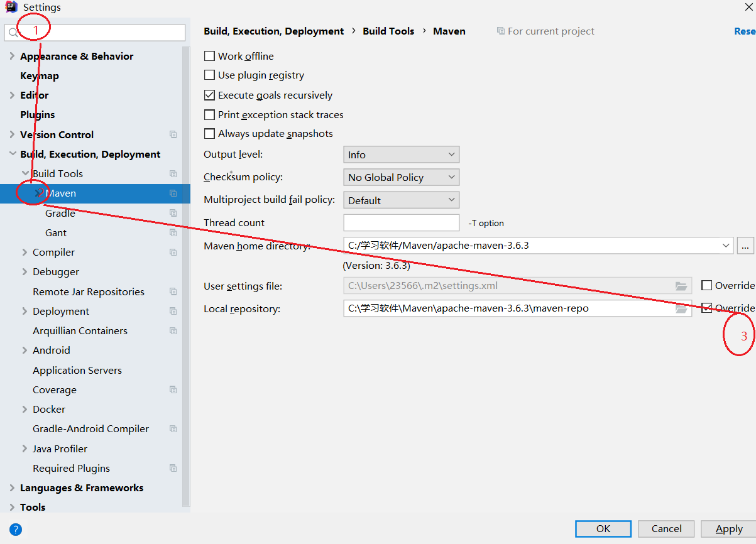Click the folder browse icon for Local repository
Viewport: 756px width, 544px height.
point(681,308)
